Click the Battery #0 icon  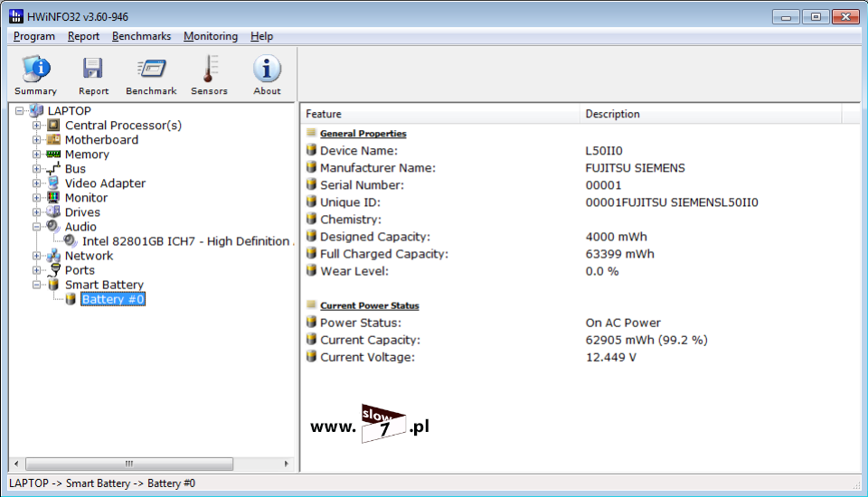[x=71, y=299]
